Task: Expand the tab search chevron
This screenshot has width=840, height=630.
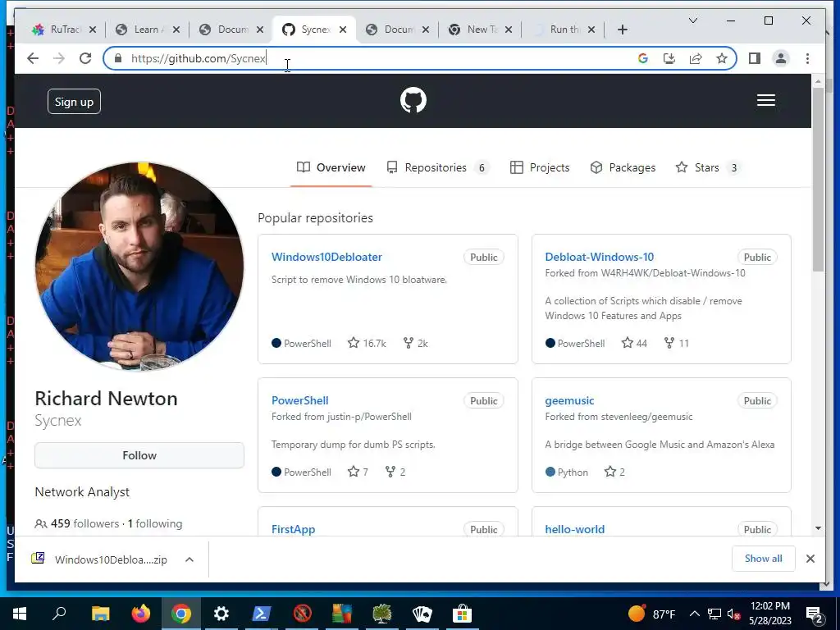Action: (x=692, y=21)
